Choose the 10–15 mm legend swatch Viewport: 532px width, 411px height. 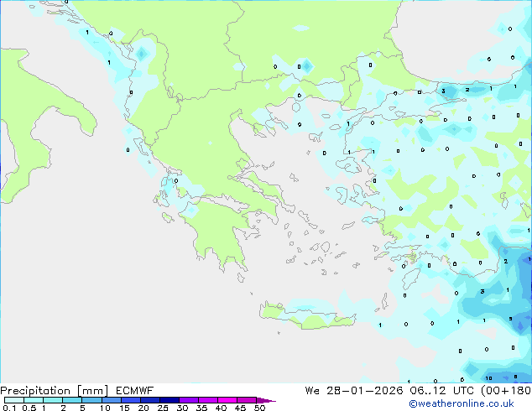111,400
